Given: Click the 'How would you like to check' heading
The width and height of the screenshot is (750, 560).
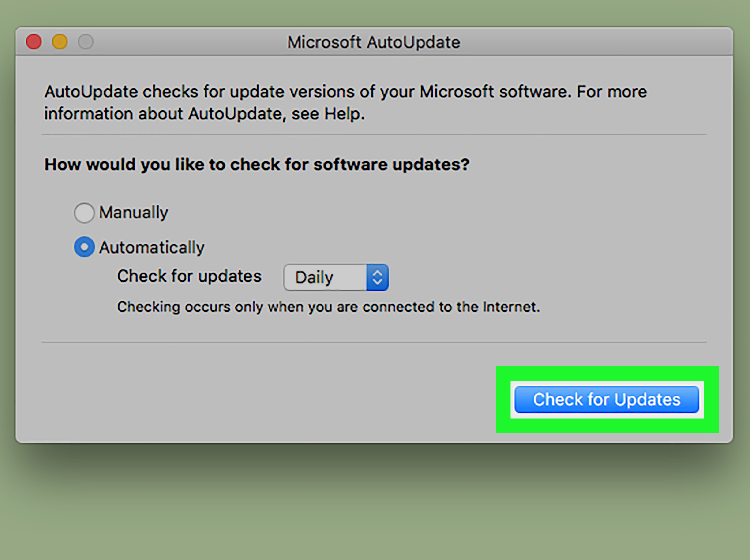Looking at the screenshot, I should (x=257, y=165).
